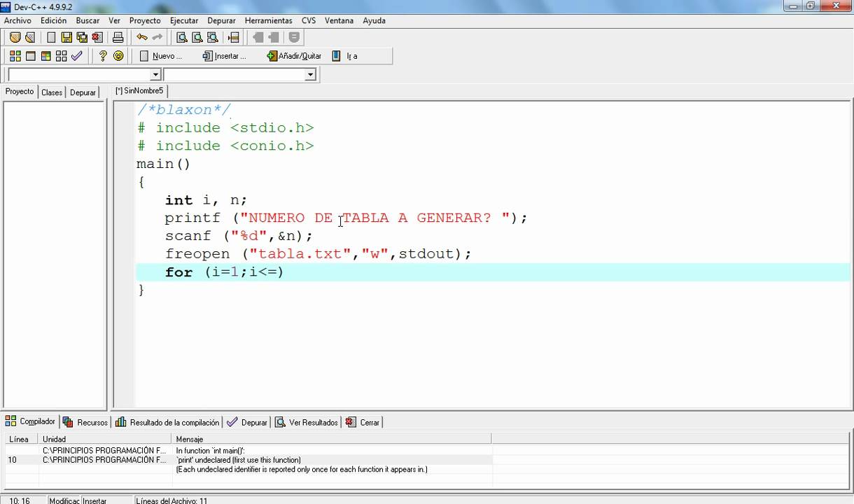854x504 pixels.
Task: Click the Print icon
Action: pyautogui.click(x=118, y=37)
